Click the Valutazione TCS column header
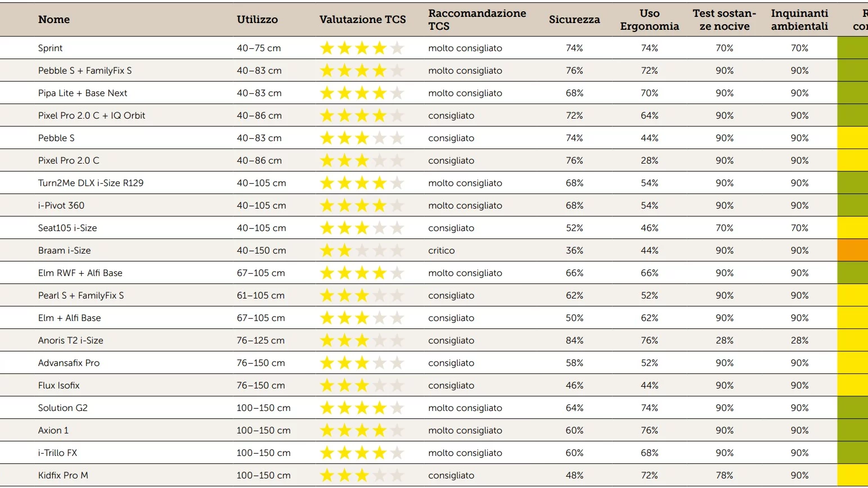 click(362, 20)
